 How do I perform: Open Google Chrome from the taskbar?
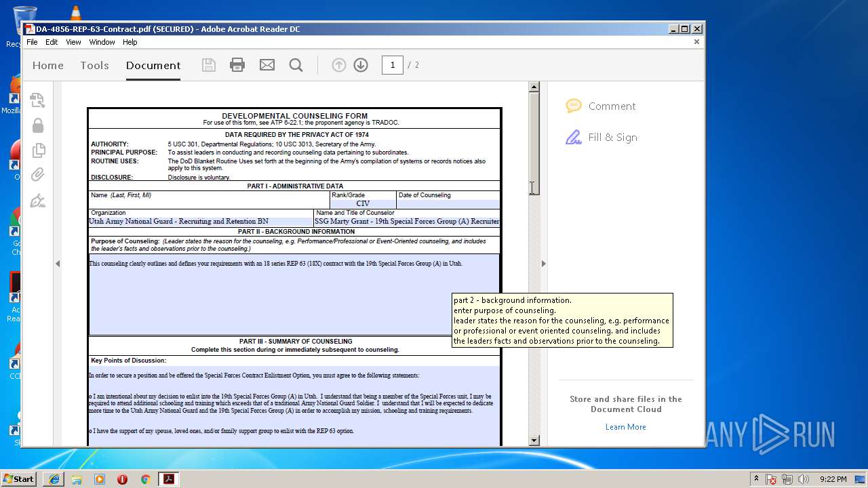[x=145, y=479]
